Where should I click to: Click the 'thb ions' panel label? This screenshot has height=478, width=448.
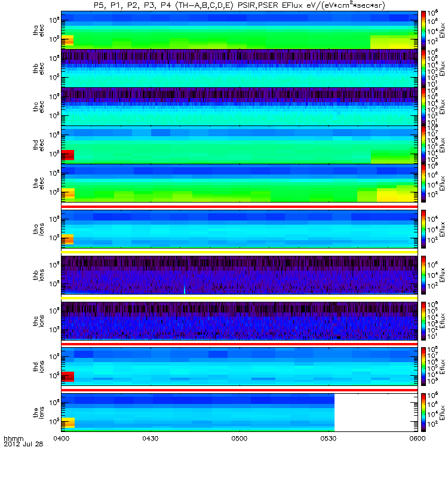39,275
